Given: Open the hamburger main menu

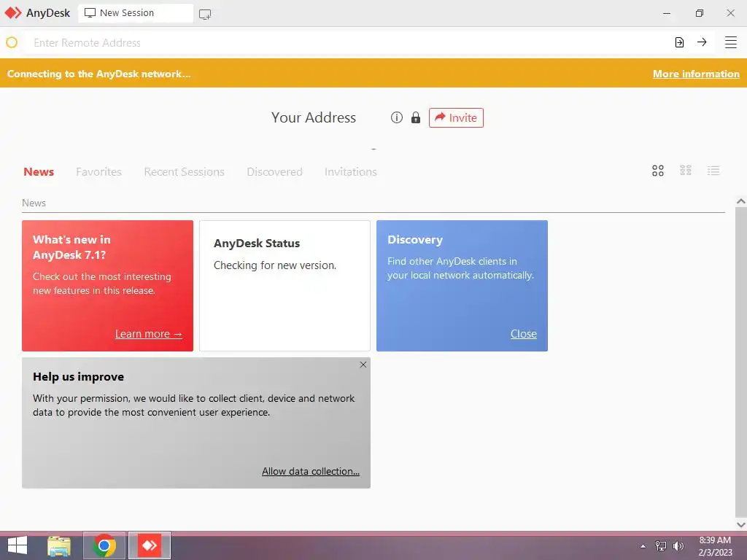Looking at the screenshot, I should (x=731, y=42).
